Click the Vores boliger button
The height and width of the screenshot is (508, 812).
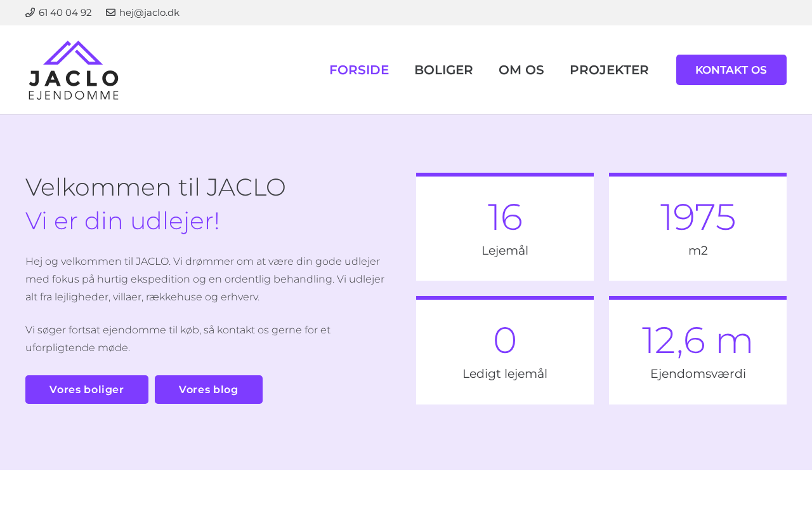pyautogui.click(x=87, y=389)
